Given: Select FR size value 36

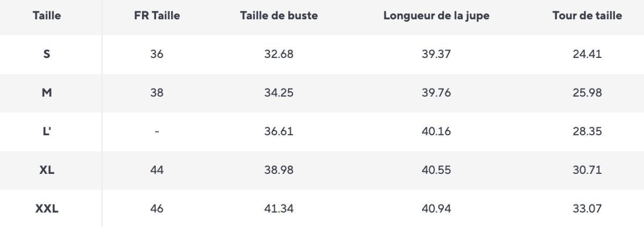Looking at the screenshot, I should tap(157, 54).
